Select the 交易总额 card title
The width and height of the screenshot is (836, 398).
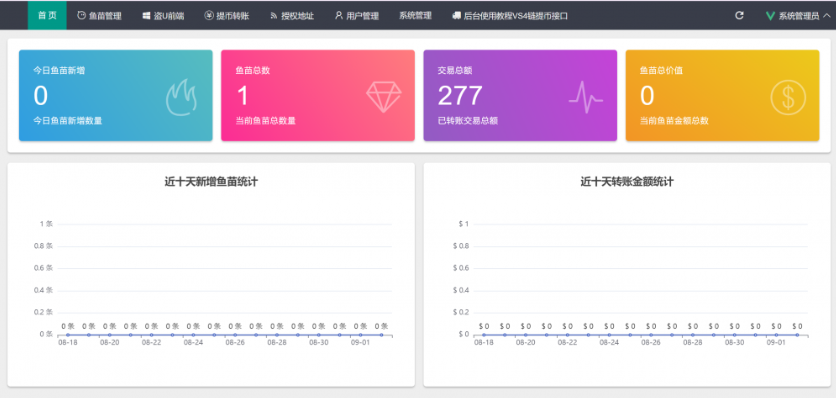point(455,70)
